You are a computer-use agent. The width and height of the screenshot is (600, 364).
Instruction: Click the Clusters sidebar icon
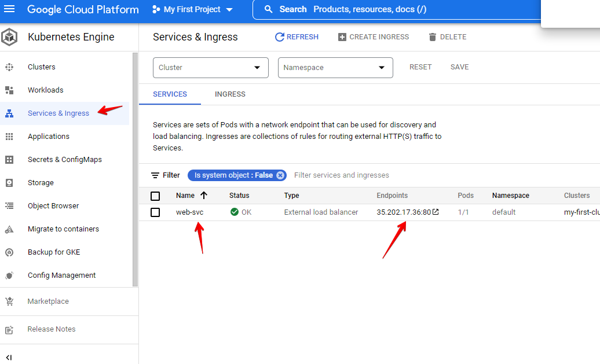click(9, 67)
